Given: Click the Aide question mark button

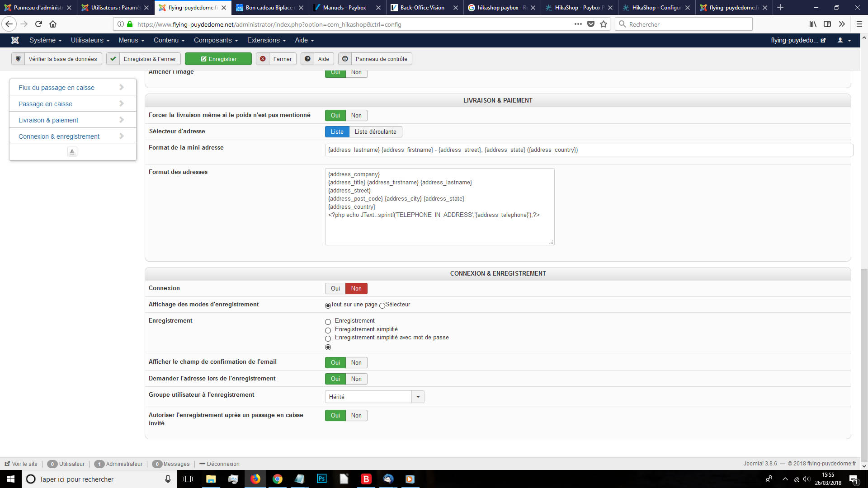Looking at the screenshot, I should pos(317,59).
